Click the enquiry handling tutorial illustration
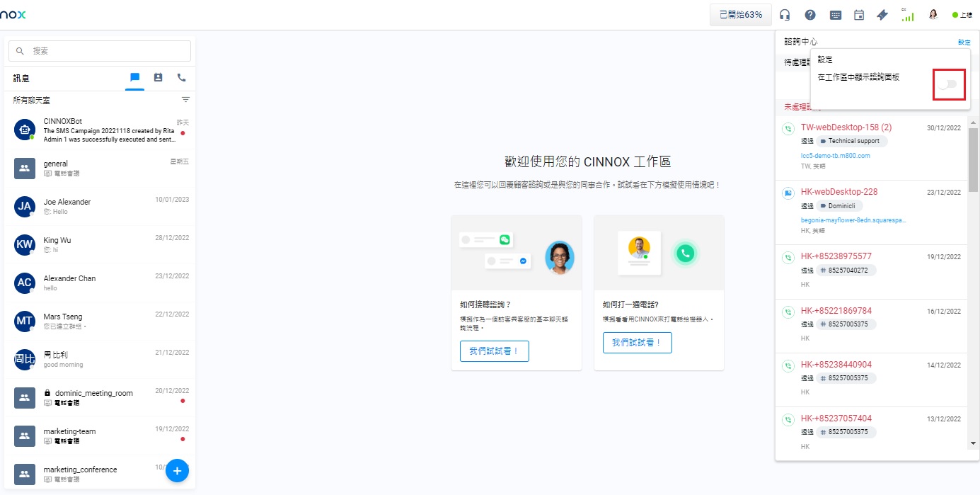980x495 pixels. 517,253
